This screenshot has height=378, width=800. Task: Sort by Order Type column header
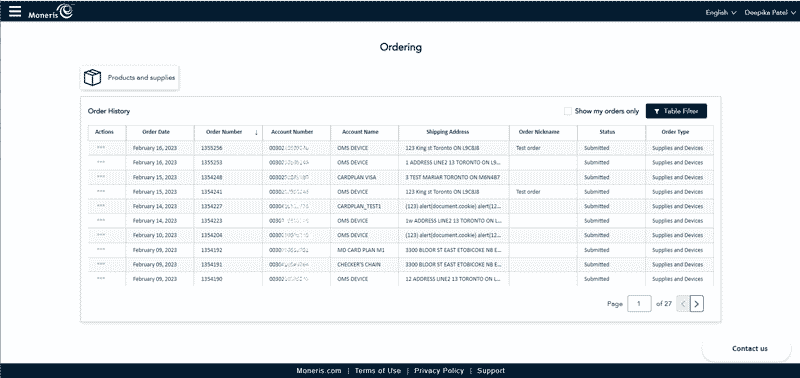(675, 132)
